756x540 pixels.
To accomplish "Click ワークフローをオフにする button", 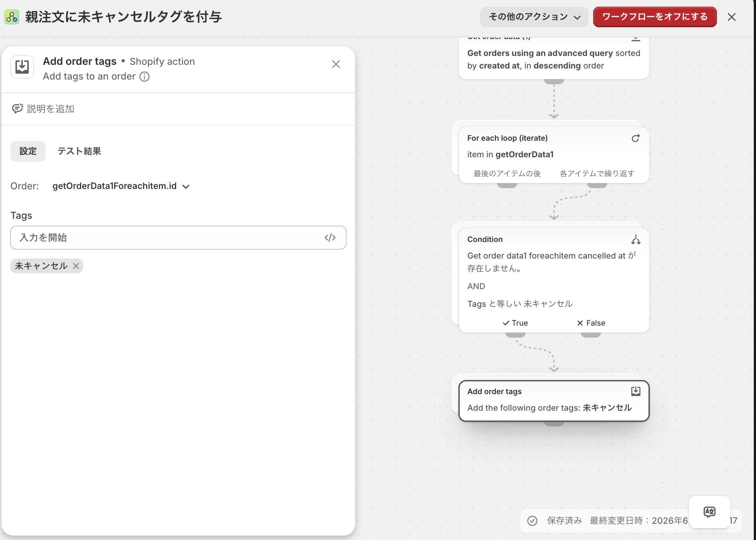I will pyautogui.click(x=655, y=17).
